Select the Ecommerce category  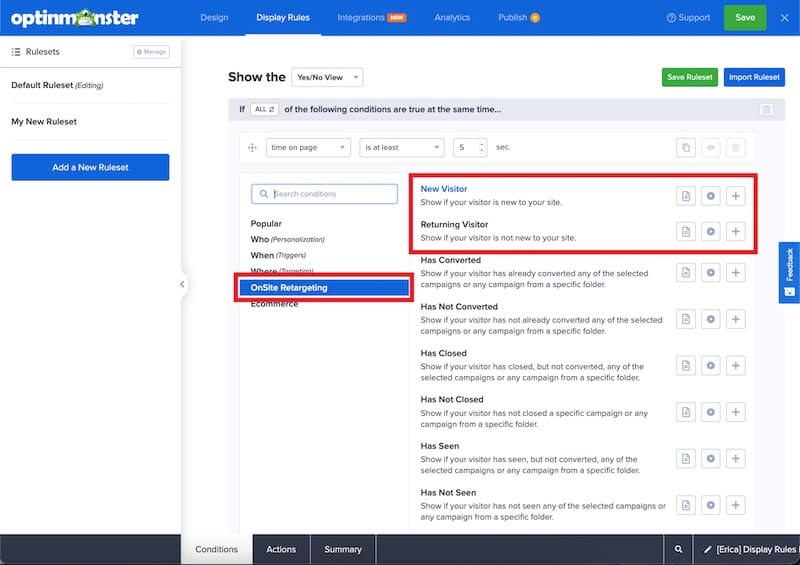pos(274,304)
